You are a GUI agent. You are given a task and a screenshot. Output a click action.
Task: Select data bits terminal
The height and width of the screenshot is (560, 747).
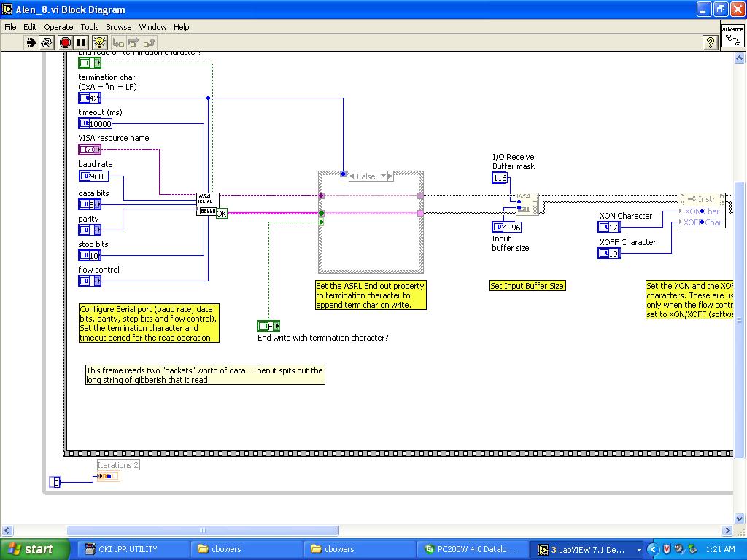[90, 204]
